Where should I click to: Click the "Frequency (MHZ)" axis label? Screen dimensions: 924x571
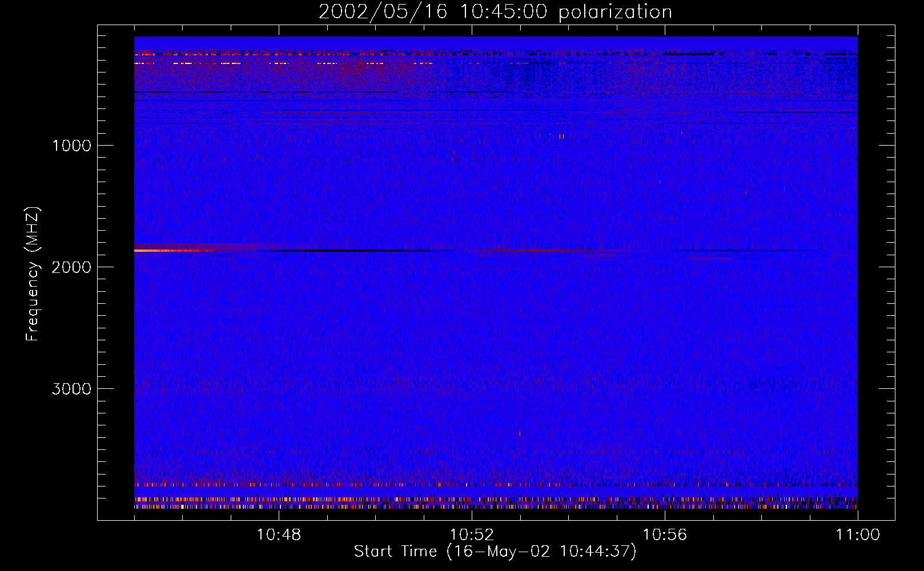pyautogui.click(x=33, y=274)
